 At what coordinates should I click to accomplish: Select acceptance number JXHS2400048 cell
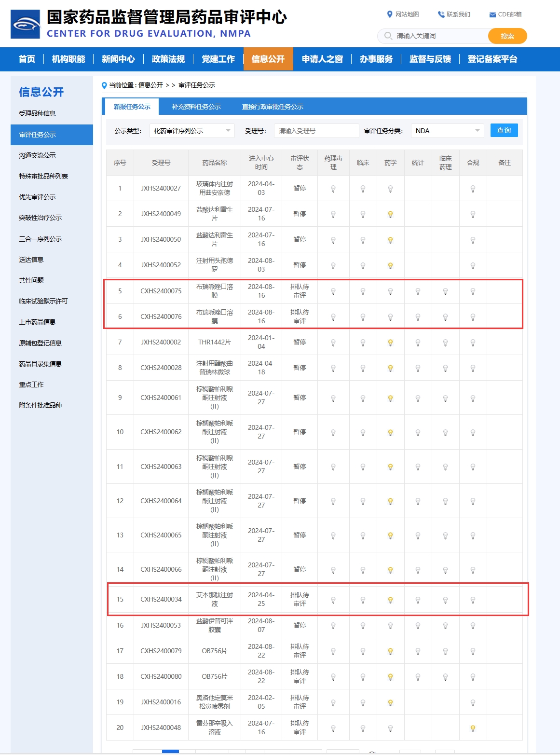[x=161, y=728]
